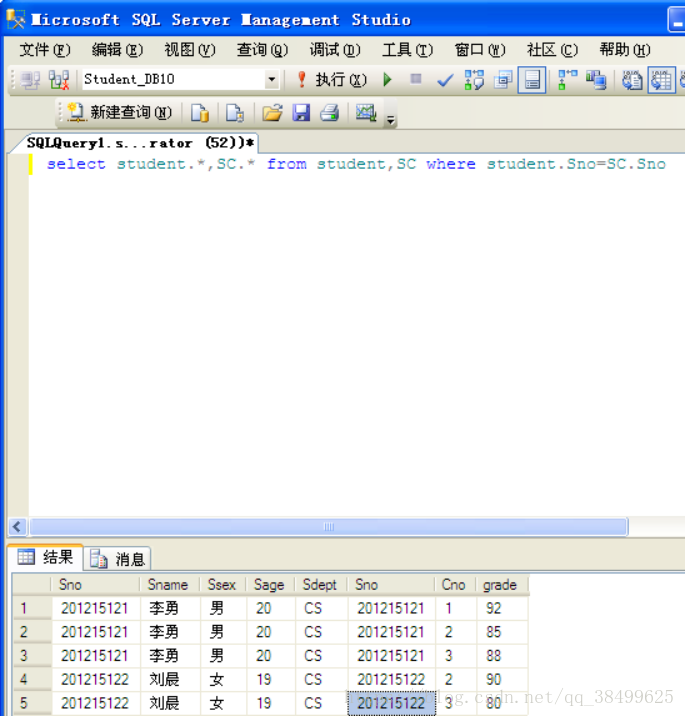Select the SQLQuery1 document tab
685x717 pixels.
139,143
